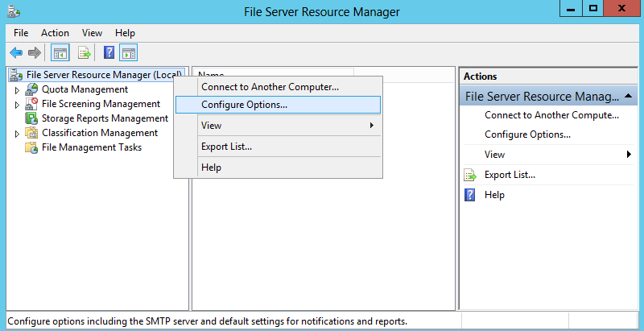Expand the Quota Management tree node

(x=17, y=89)
